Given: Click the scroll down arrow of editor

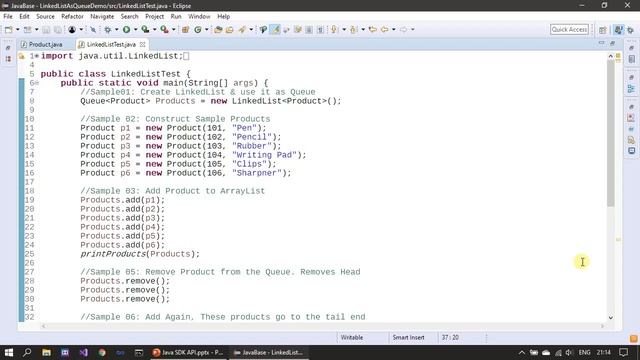Looking at the screenshot, I should [611, 317].
